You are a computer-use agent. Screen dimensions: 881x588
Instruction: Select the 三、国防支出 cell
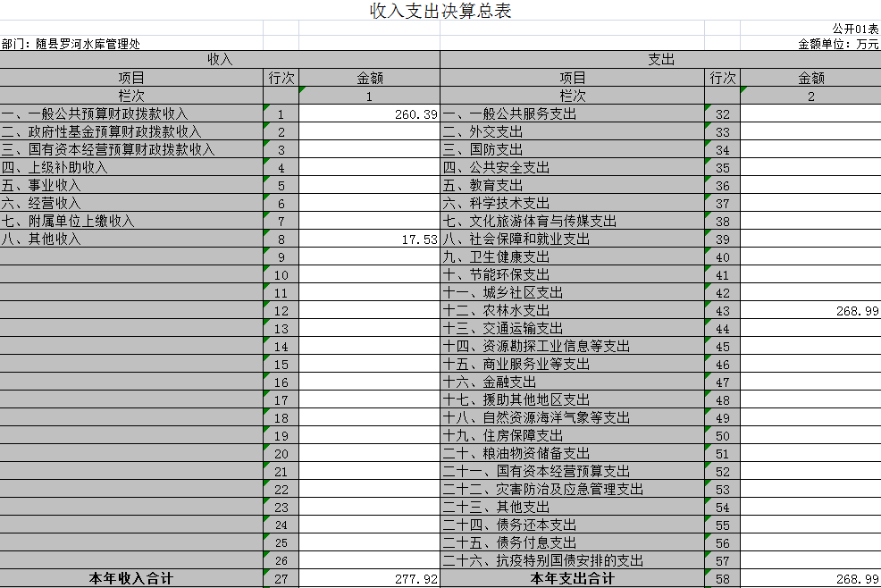tap(573, 150)
